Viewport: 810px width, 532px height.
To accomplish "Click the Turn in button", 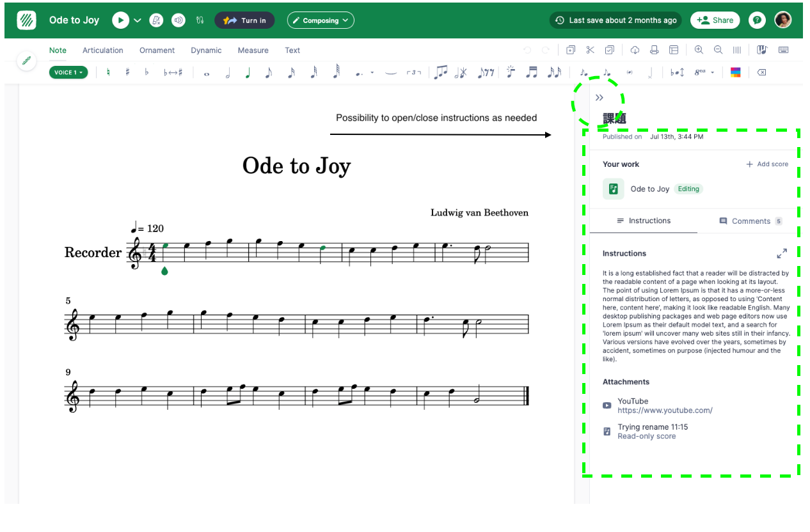I will pos(244,20).
